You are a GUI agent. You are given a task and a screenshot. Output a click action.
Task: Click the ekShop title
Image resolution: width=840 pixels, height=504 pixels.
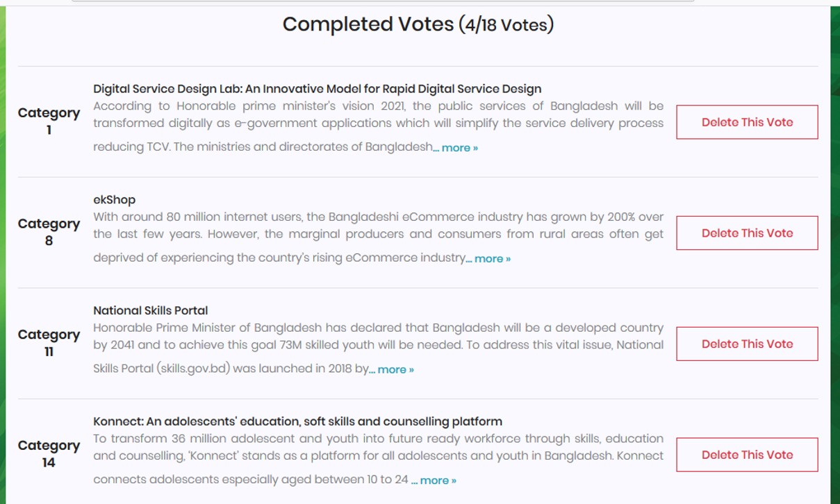click(114, 200)
